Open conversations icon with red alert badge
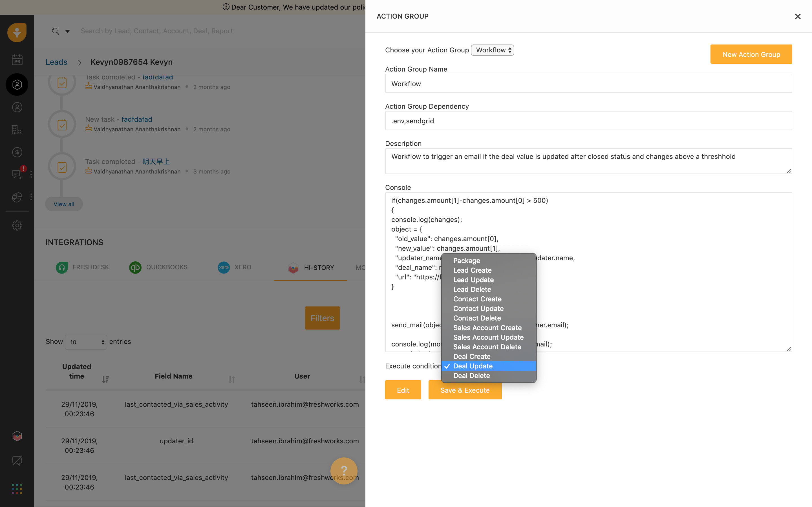The height and width of the screenshot is (507, 812). click(x=17, y=174)
